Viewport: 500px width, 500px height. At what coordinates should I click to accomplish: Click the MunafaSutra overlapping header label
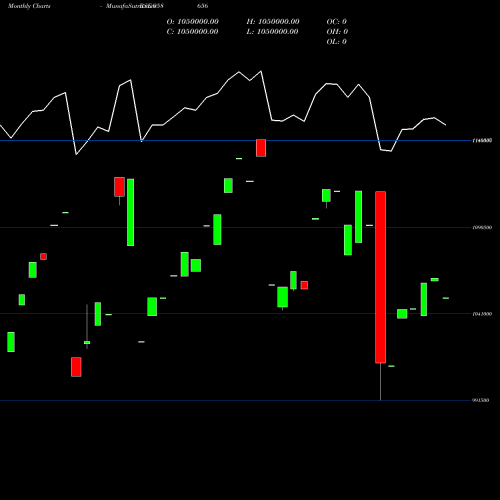coord(134,6)
